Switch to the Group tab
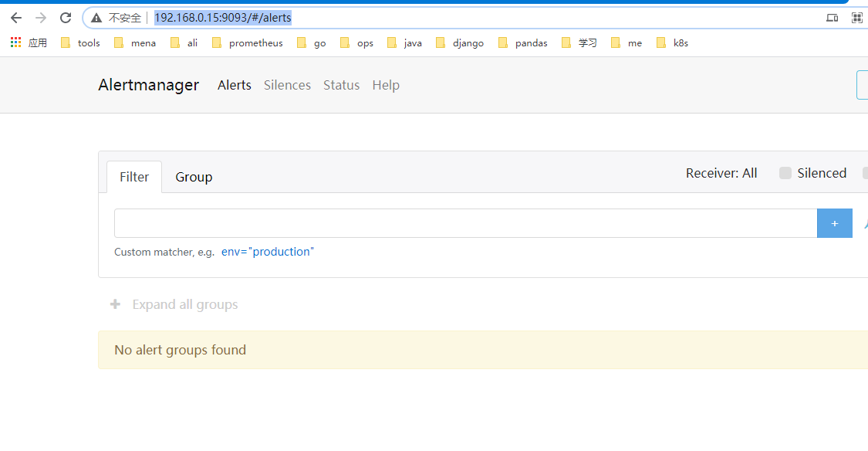Screen dimensions: 868x451 (194, 177)
